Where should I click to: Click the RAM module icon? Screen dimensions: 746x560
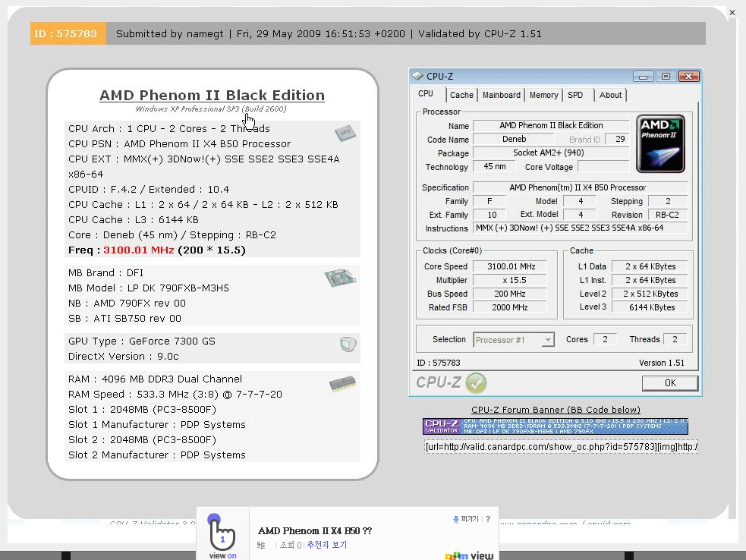pos(342,383)
